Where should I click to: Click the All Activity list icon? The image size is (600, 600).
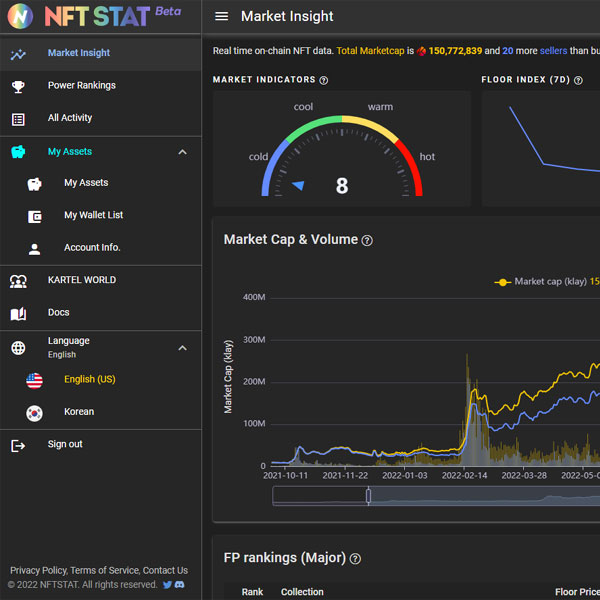(x=18, y=118)
